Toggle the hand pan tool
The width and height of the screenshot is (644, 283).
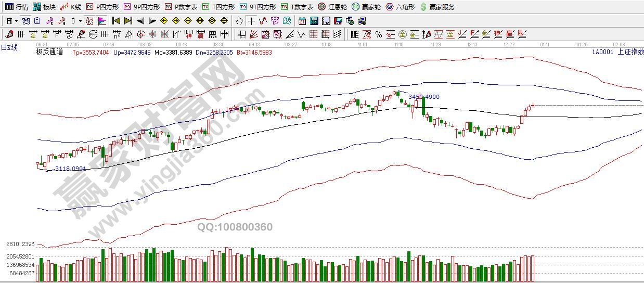pos(239,21)
